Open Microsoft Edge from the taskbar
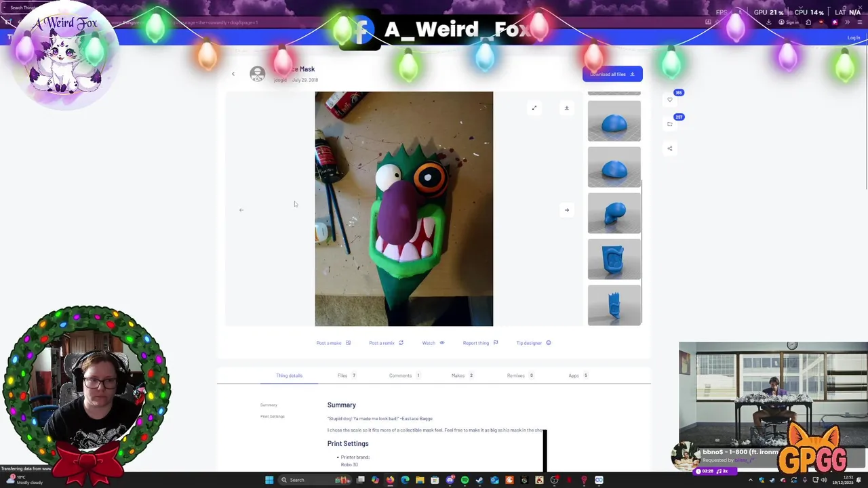Image resolution: width=868 pixels, height=488 pixels. click(x=405, y=480)
